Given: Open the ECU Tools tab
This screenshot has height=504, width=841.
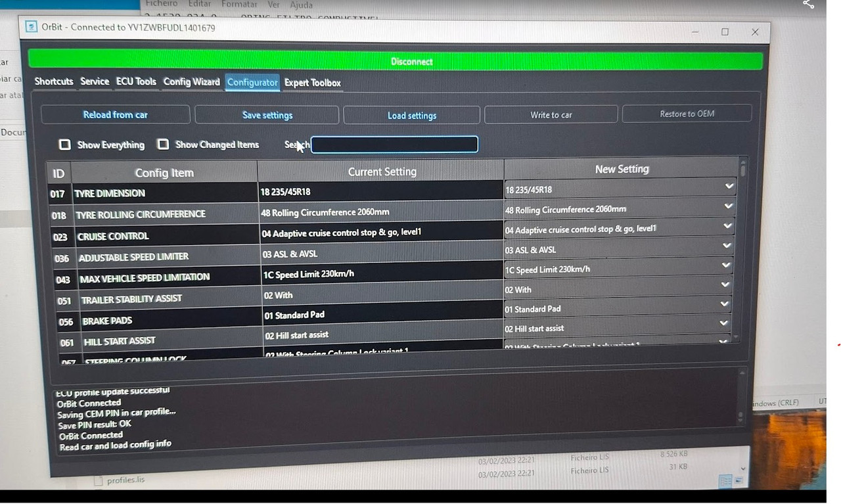Looking at the screenshot, I should [136, 81].
